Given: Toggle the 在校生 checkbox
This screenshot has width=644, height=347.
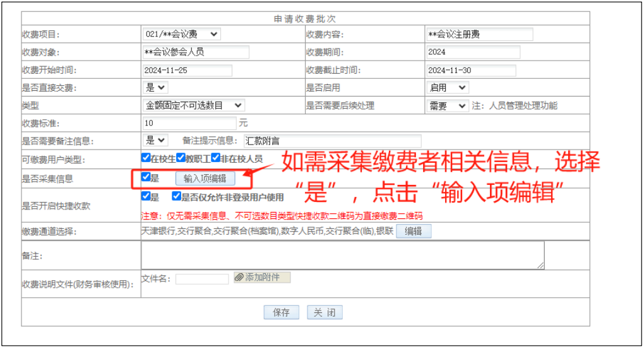Looking at the screenshot, I should tap(146, 158).
